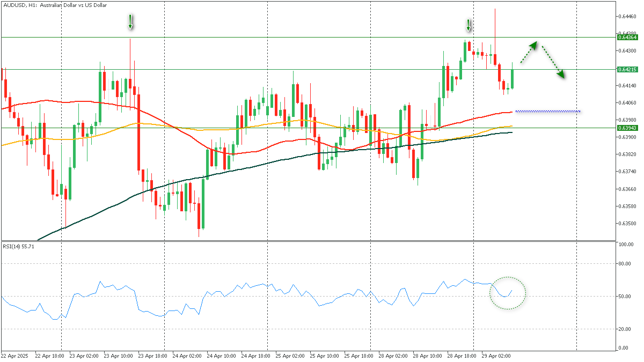
Task: Click the AUDUSD, H1 chart title
Action: 55,5
